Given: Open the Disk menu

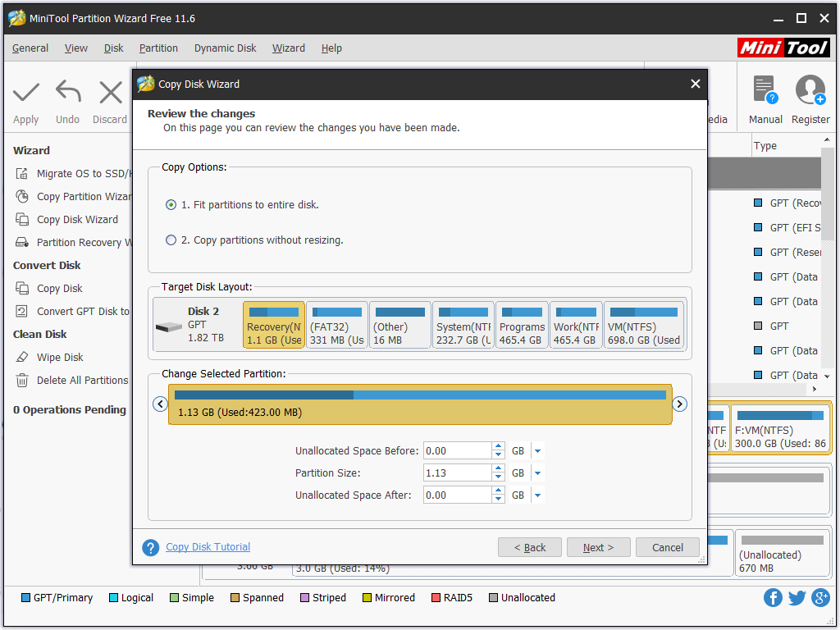Looking at the screenshot, I should click(113, 48).
